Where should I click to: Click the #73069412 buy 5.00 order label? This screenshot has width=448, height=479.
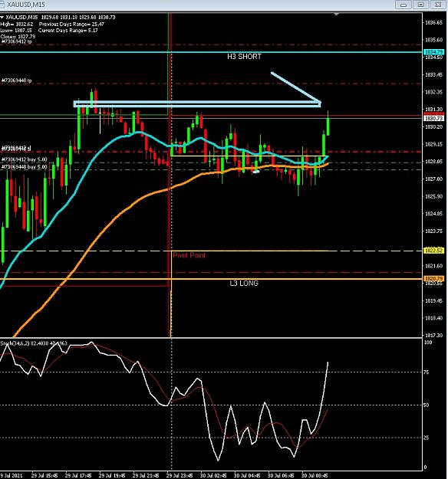click(x=25, y=159)
